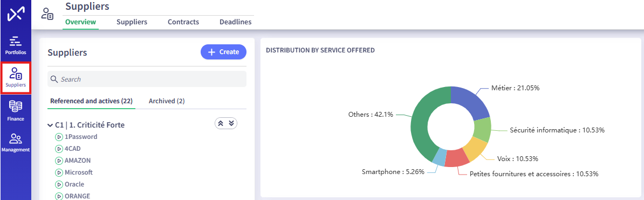Click the play icon next to Microsoft
The image size is (644, 200).
(x=59, y=172)
